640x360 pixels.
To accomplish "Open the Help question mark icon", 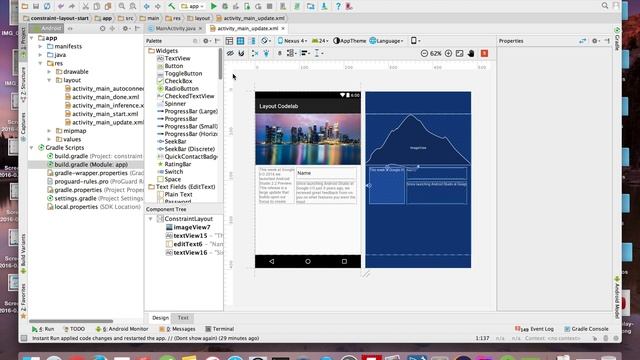I will point(338,6).
